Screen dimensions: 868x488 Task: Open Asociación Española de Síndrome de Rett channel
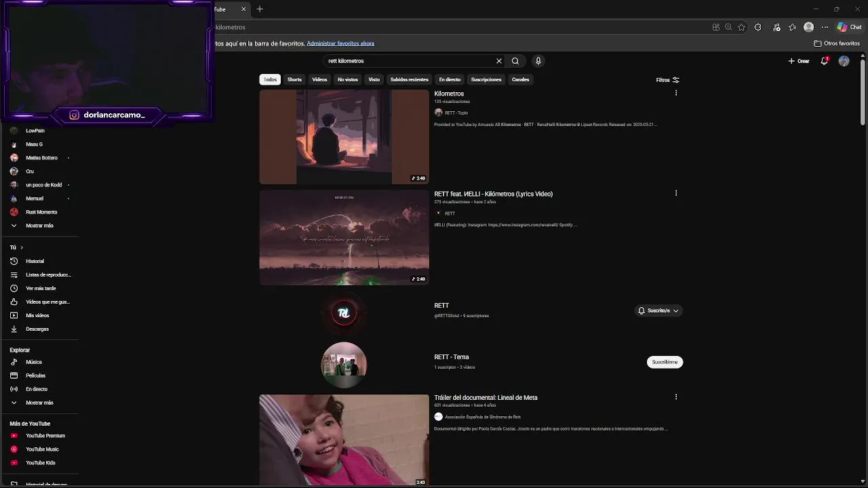tap(483, 417)
